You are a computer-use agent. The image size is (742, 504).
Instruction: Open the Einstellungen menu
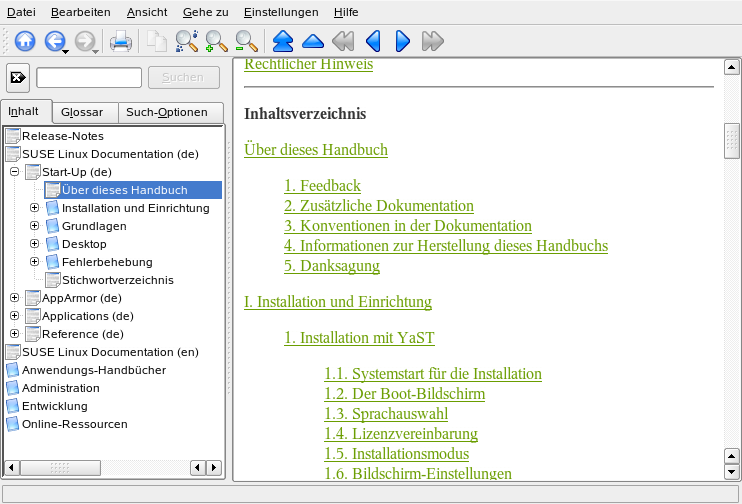[281, 12]
